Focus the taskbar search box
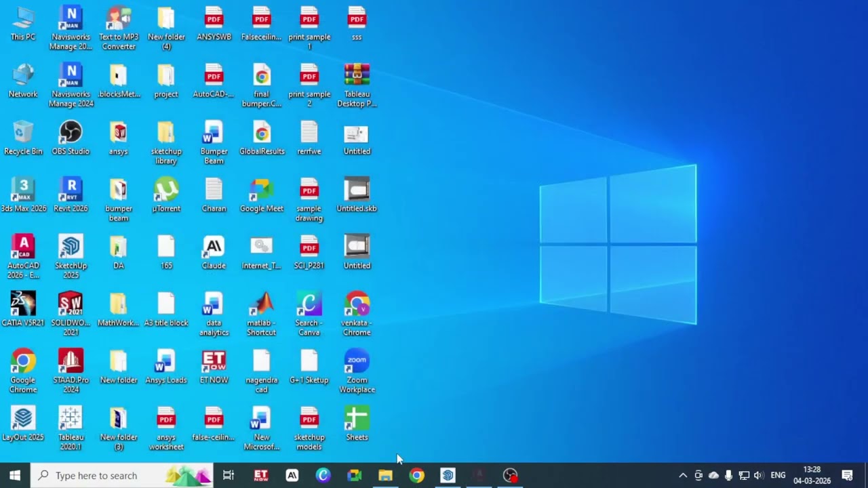 pos(122,475)
